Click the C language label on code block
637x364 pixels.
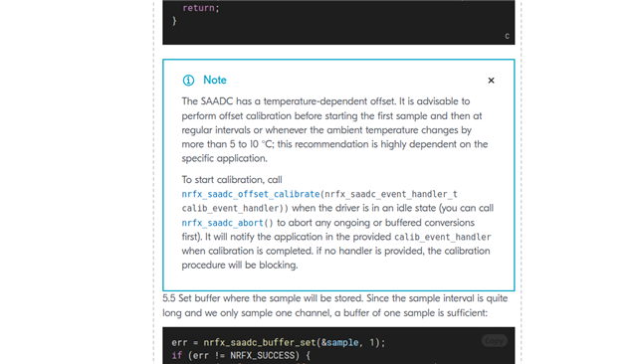click(x=507, y=36)
